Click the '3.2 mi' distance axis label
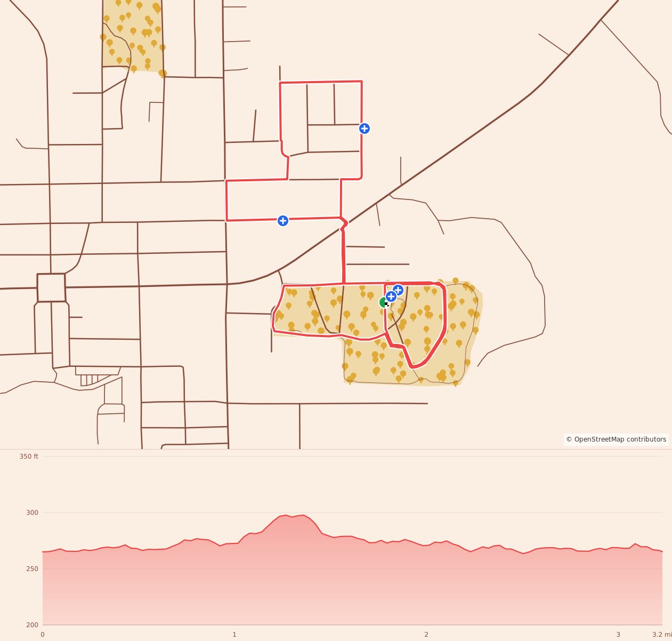Image resolution: width=672 pixels, height=641 pixels. pos(662,635)
